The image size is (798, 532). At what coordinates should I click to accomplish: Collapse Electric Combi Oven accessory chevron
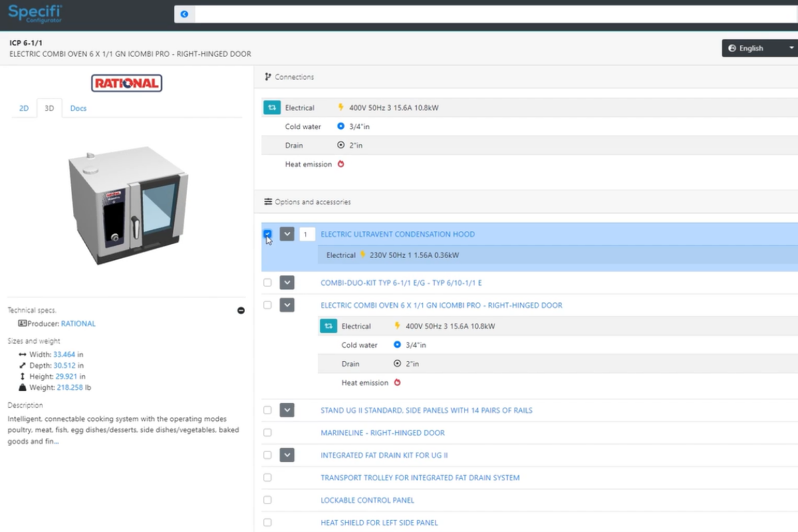pyautogui.click(x=287, y=305)
